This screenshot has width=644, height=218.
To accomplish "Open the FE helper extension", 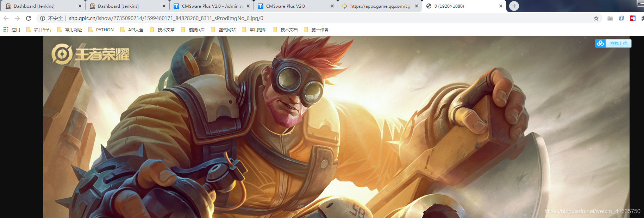I will pyautogui.click(x=633, y=18).
